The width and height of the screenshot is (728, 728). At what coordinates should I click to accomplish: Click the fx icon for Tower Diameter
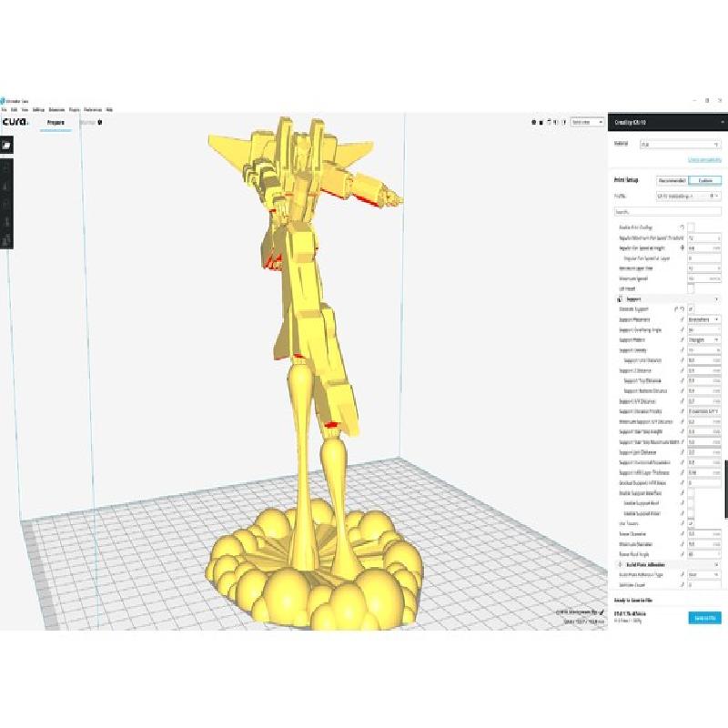click(x=682, y=534)
